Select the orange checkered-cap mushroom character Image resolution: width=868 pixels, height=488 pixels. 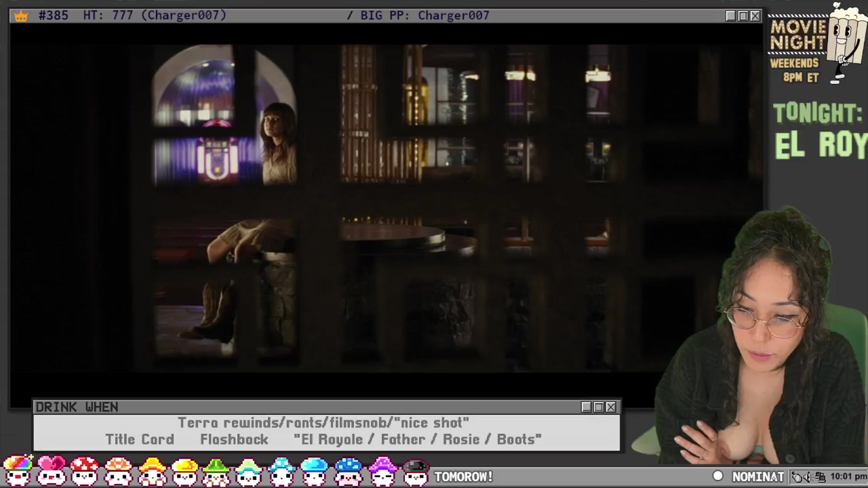click(x=118, y=470)
